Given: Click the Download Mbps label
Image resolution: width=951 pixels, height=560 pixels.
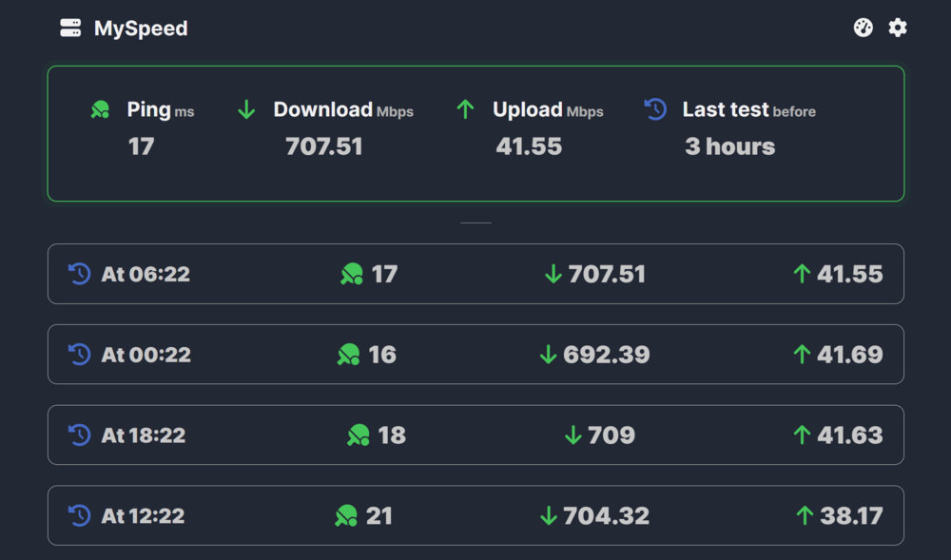Looking at the screenshot, I should [343, 109].
